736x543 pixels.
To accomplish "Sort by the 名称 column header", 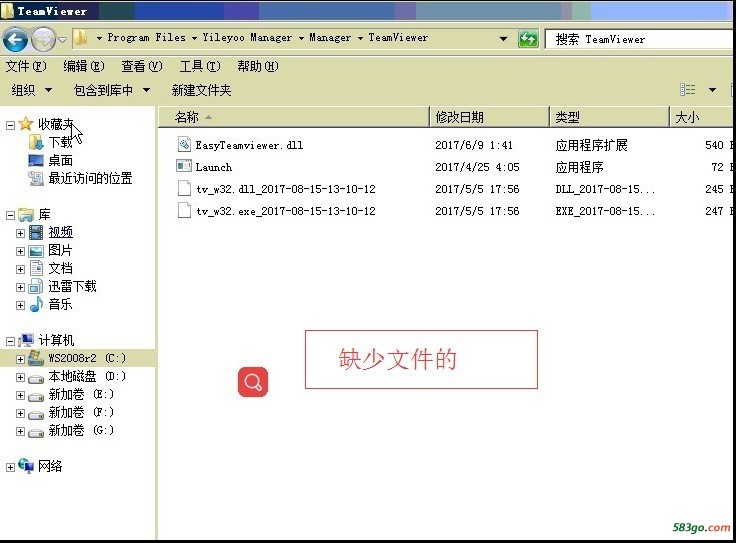I will click(294, 117).
